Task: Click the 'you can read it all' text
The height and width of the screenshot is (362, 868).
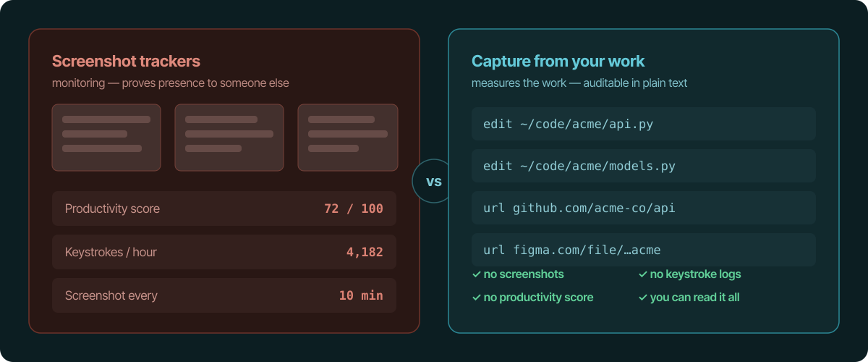Action: (x=694, y=298)
